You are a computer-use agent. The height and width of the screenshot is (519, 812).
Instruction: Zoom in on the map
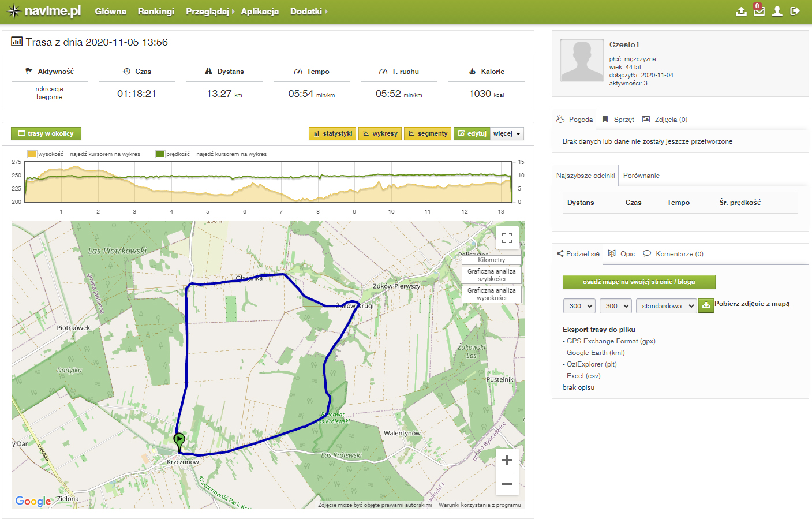(507, 460)
